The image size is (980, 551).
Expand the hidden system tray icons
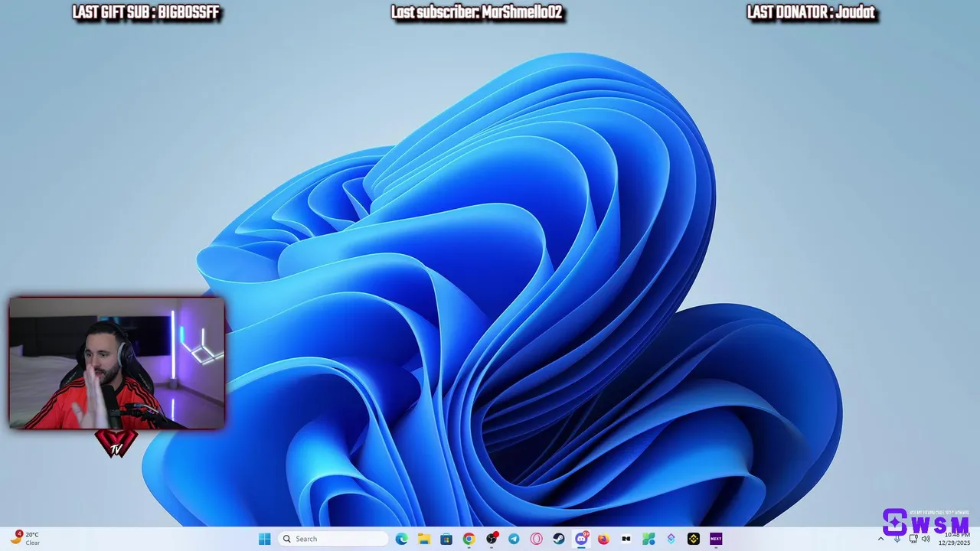(x=880, y=539)
